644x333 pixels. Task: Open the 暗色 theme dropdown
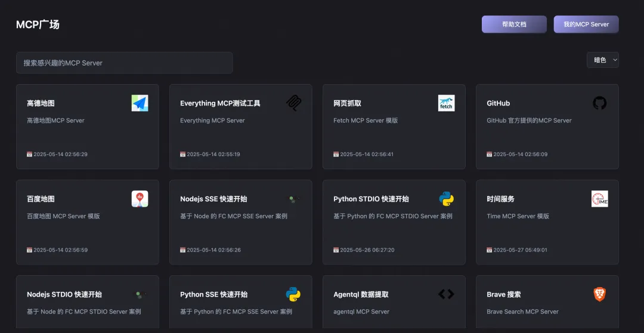[x=602, y=60]
